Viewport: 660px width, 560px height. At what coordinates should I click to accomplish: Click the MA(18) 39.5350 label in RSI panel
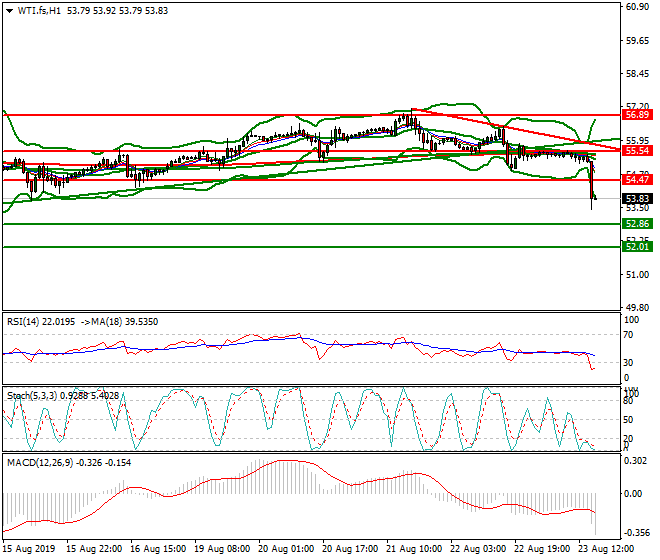pyautogui.click(x=125, y=322)
